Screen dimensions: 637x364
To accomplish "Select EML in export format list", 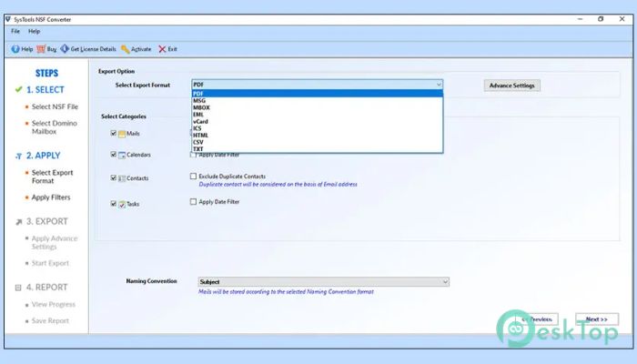I will pyautogui.click(x=318, y=115).
